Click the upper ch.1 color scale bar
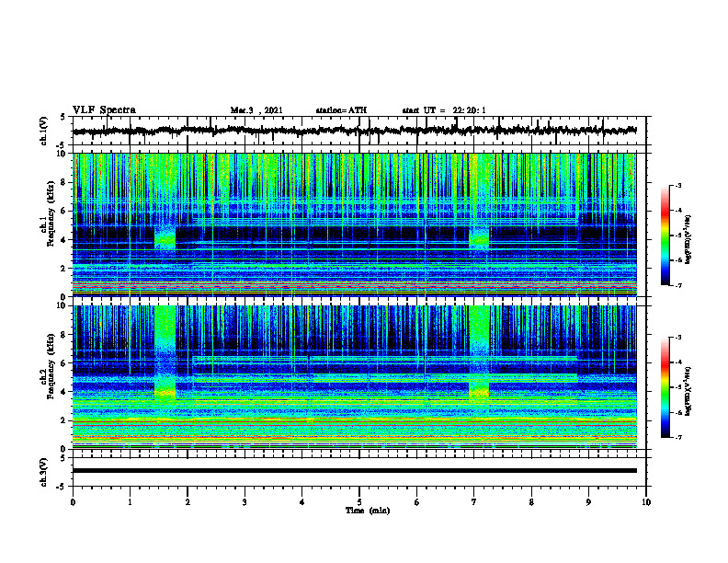This screenshot has height=563, width=728. [665, 236]
